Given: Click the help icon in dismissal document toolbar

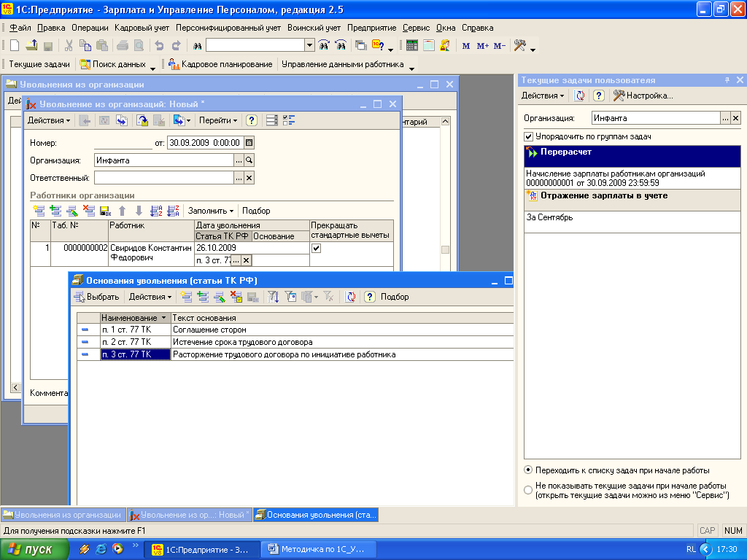Looking at the screenshot, I should point(252,120).
